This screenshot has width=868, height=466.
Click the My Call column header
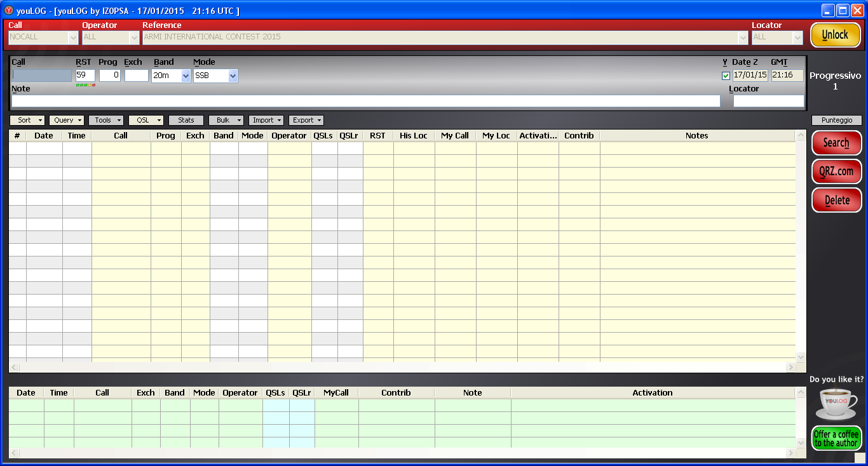coord(455,136)
